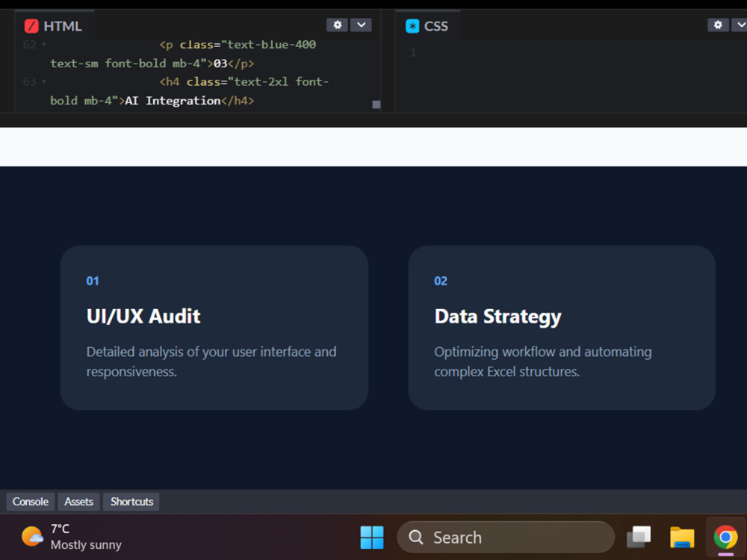The width and height of the screenshot is (747, 560).
Task: Click 'AI Integration' text in HTML code
Action: point(173,101)
